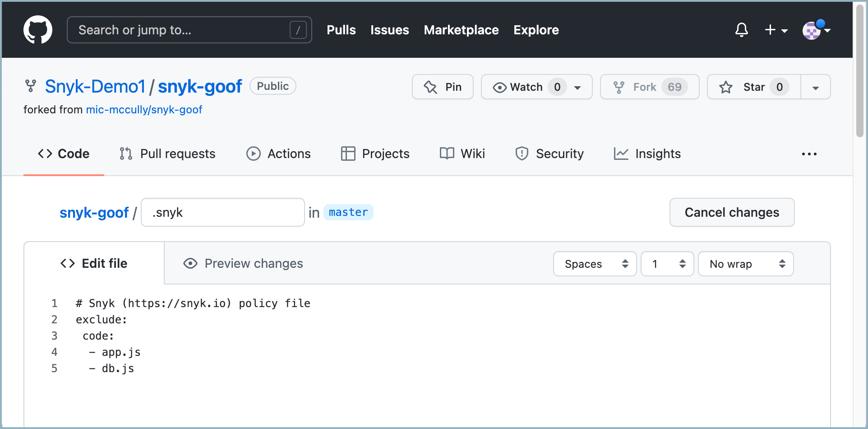868x429 pixels.
Task: Open the user avatar menu
Action: 815,30
